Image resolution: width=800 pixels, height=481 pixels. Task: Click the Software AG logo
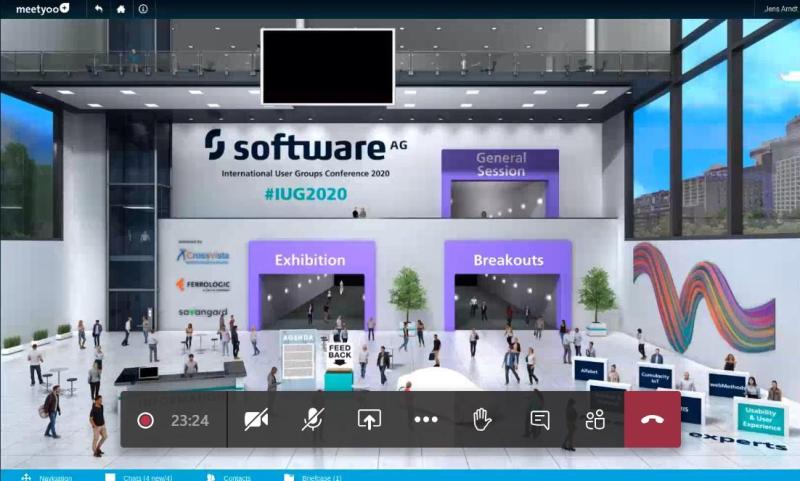(306, 146)
